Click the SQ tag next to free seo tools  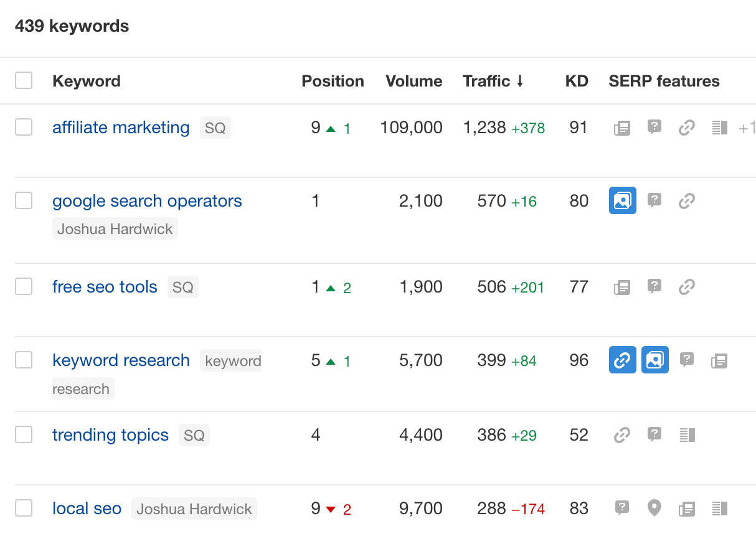coord(183,288)
